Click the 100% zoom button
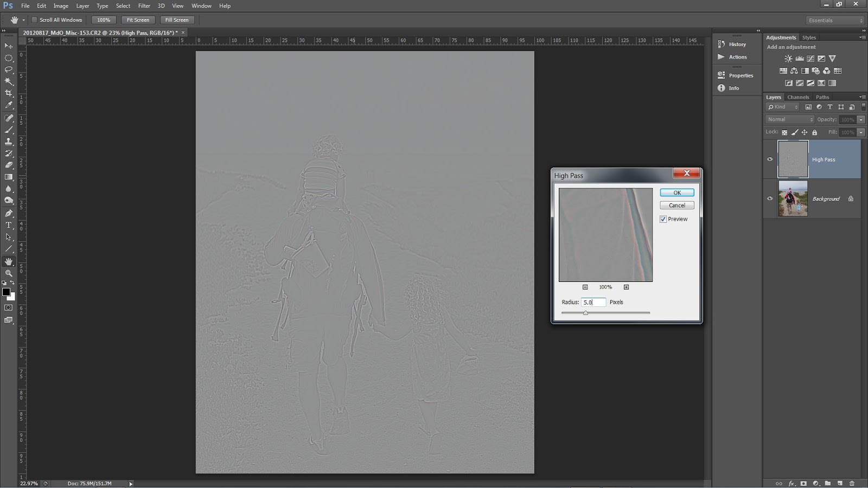The image size is (868, 488). pyautogui.click(x=104, y=20)
